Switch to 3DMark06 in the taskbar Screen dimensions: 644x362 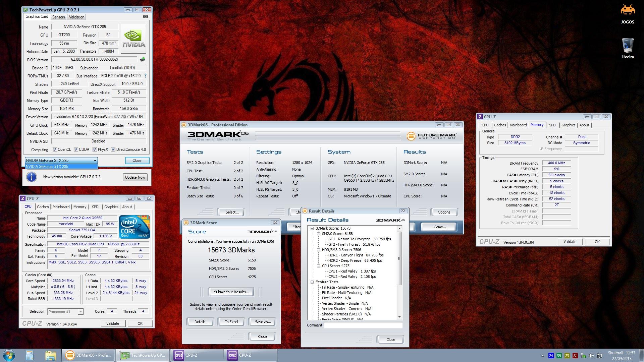click(x=88, y=355)
